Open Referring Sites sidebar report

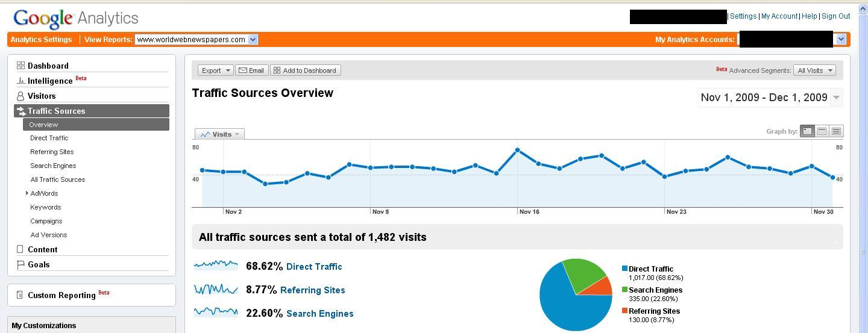(52, 152)
